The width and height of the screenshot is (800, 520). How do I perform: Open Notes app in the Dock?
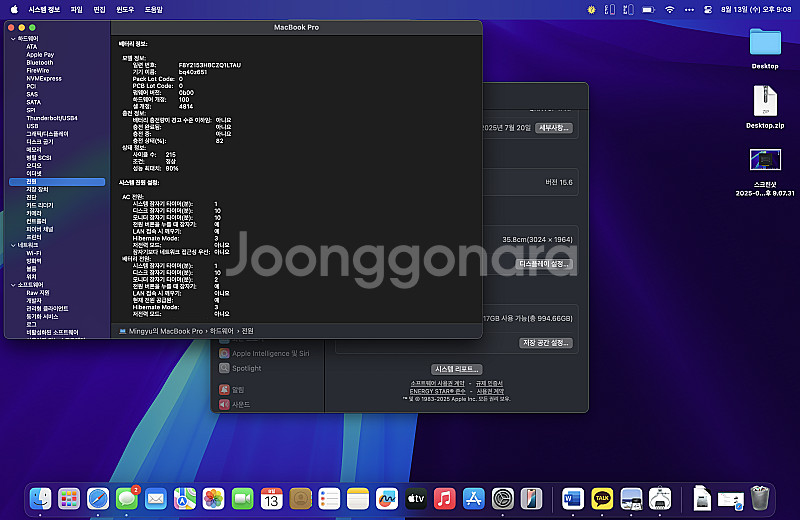click(358, 499)
